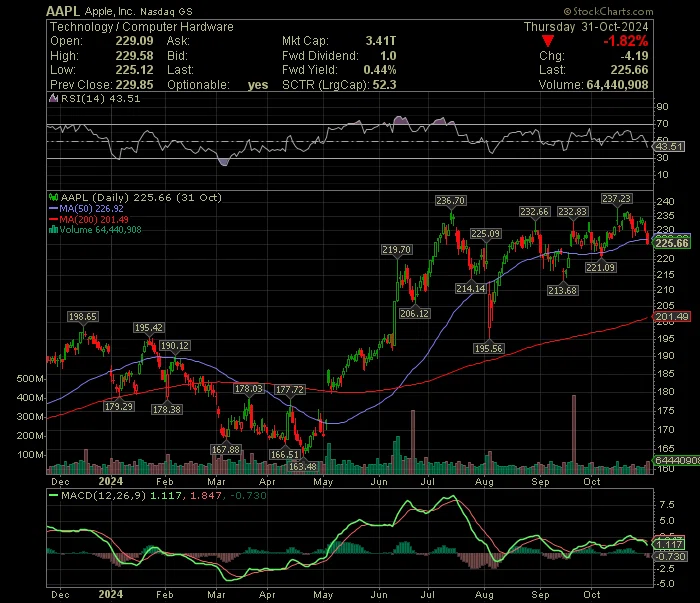Click the 198.65 December high label
Viewport: 700px width, 603px height.
(83, 316)
